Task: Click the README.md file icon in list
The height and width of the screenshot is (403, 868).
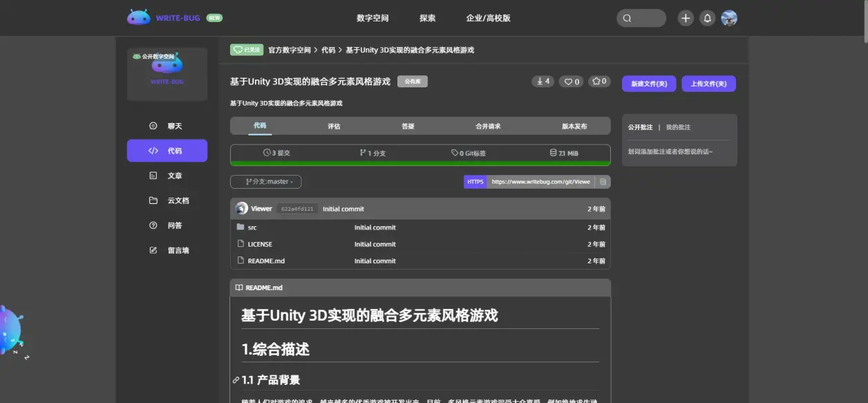Action: (240, 261)
